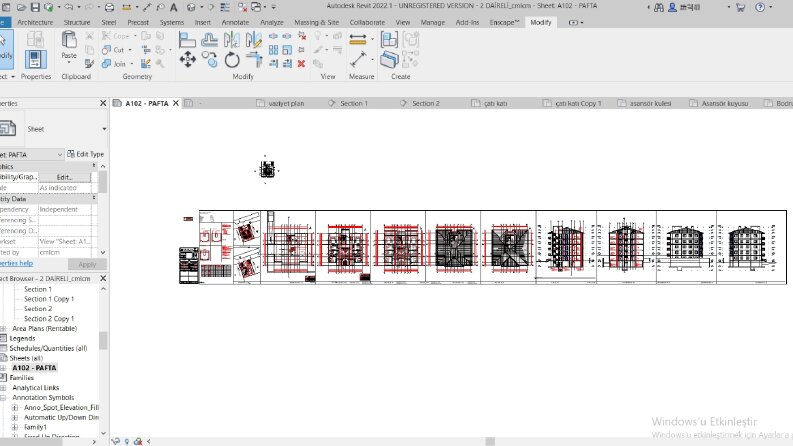793x446 pixels.
Task: Click the small viewport above the sheet
Action: pos(267,169)
